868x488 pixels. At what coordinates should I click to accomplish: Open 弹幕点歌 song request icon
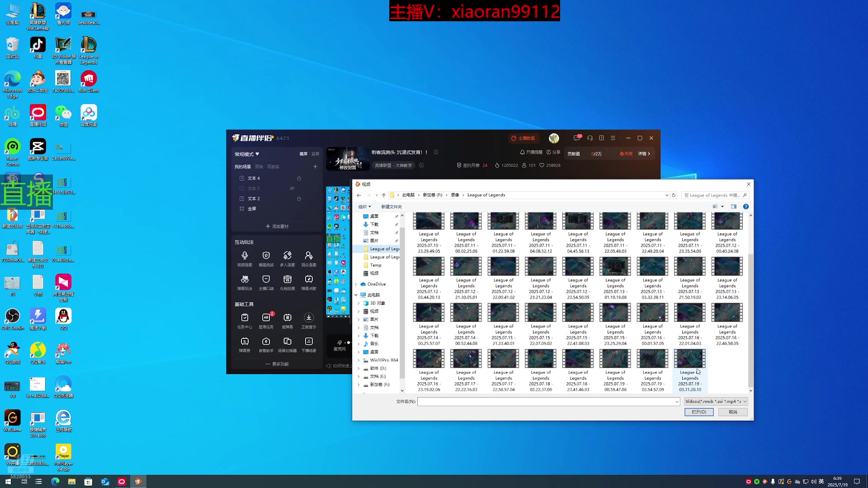[x=308, y=282]
